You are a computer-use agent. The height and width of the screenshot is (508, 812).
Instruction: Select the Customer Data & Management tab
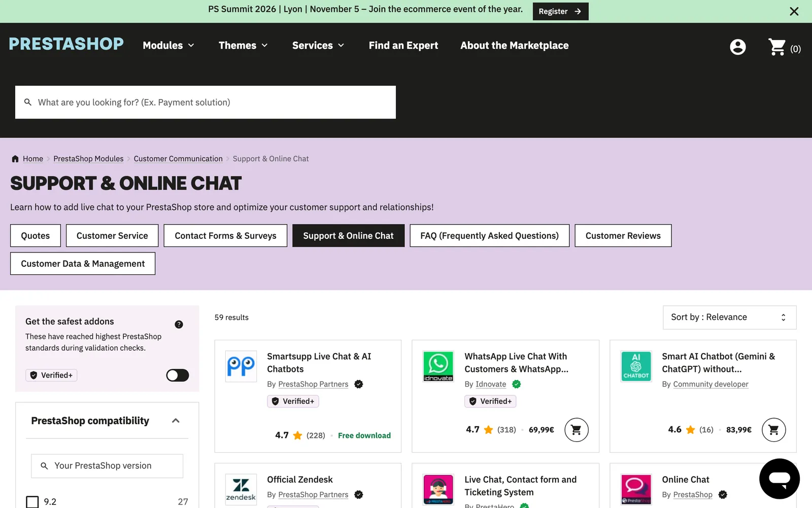83,264
